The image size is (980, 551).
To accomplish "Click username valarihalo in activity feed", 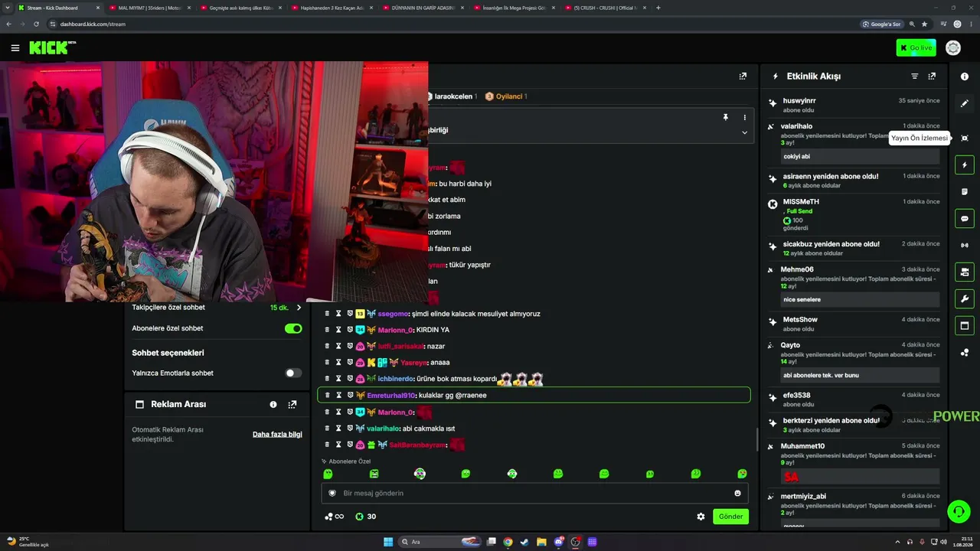I will tap(796, 126).
